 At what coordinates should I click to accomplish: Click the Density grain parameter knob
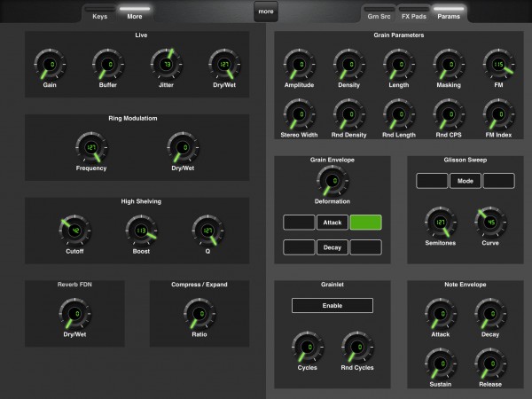click(349, 65)
